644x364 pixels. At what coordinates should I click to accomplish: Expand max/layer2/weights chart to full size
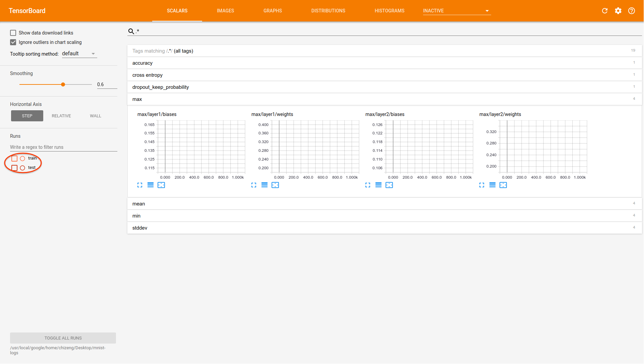[482, 185]
